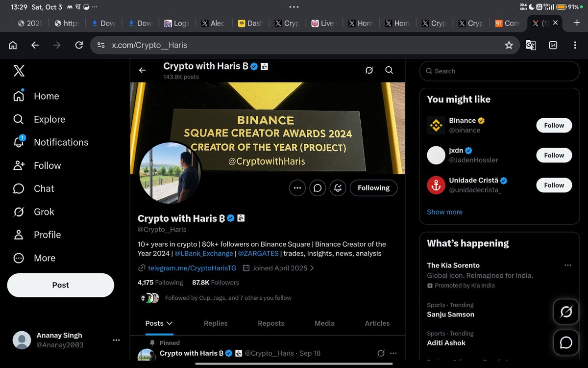Open the @LBank_Exchange mention link
588x368 pixels.
click(x=204, y=254)
